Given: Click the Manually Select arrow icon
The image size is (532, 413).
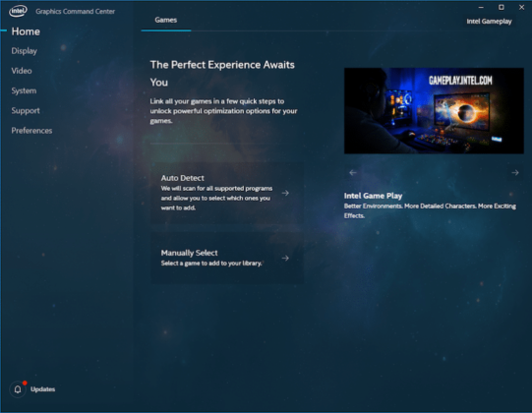Looking at the screenshot, I should (285, 258).
